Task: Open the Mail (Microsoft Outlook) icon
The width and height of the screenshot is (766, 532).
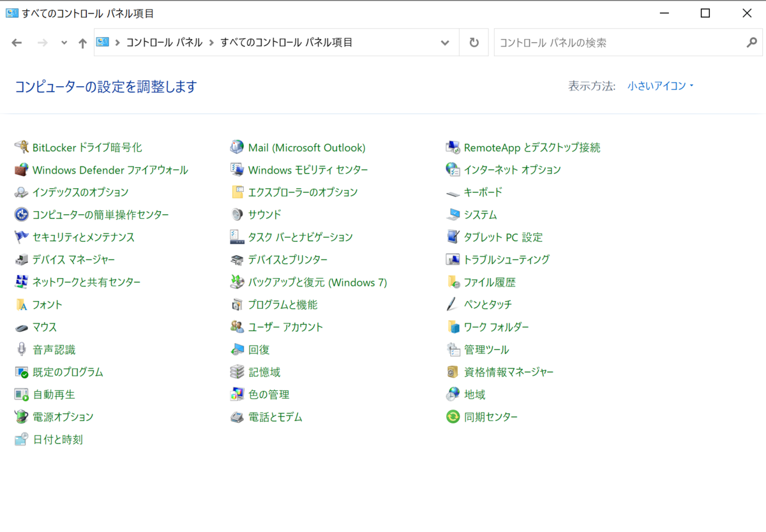Action: click(x=237, y=147)
